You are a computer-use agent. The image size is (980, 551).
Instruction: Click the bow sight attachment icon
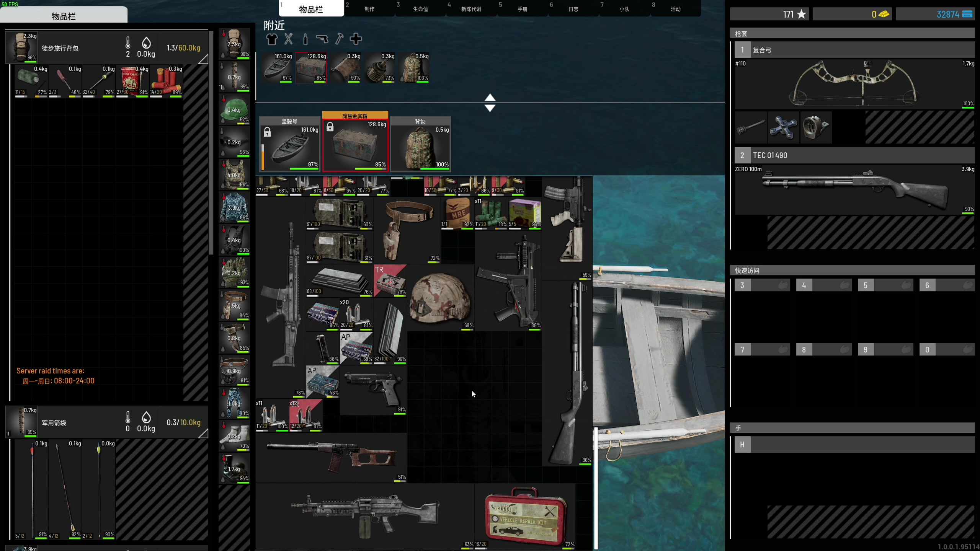(x=816, y=127)
